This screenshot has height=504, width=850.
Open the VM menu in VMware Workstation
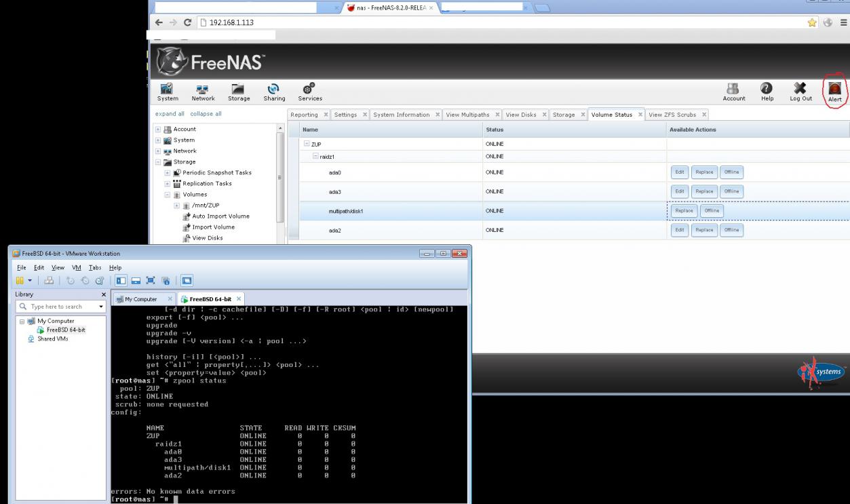(77, 267)
